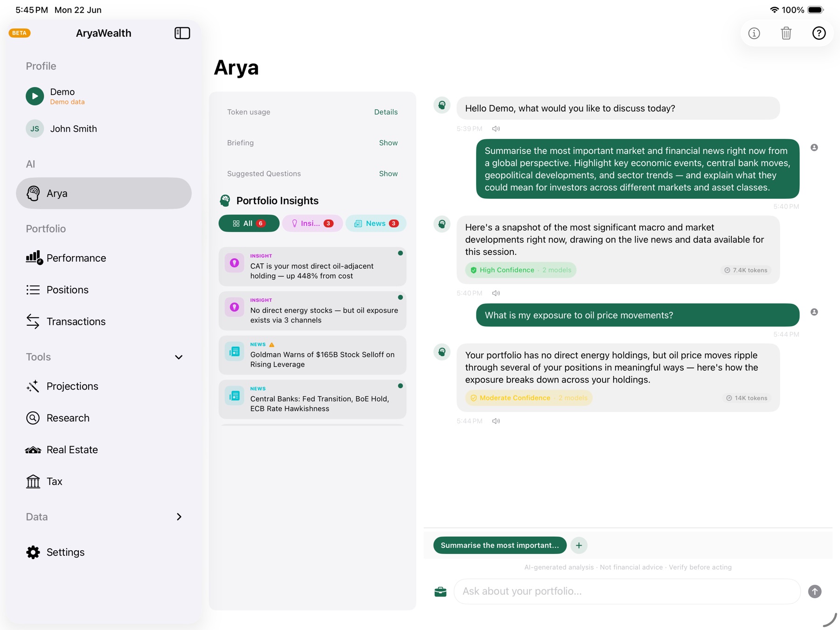
Task: Click the Tax bank building icon
Action: point(33,482)
